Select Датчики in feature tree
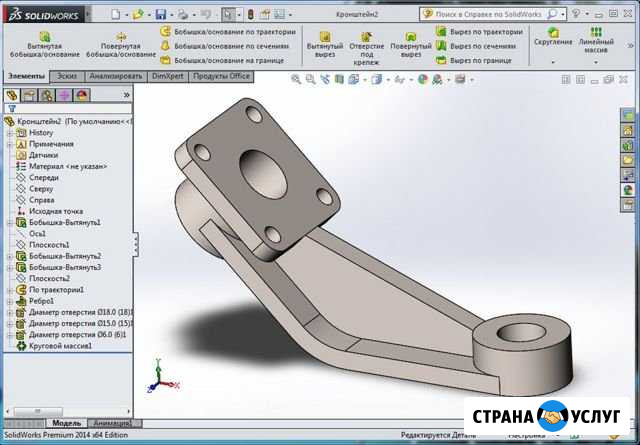Image resolution: width=640 pixels, height=445 pixels. tap(38, 156)
